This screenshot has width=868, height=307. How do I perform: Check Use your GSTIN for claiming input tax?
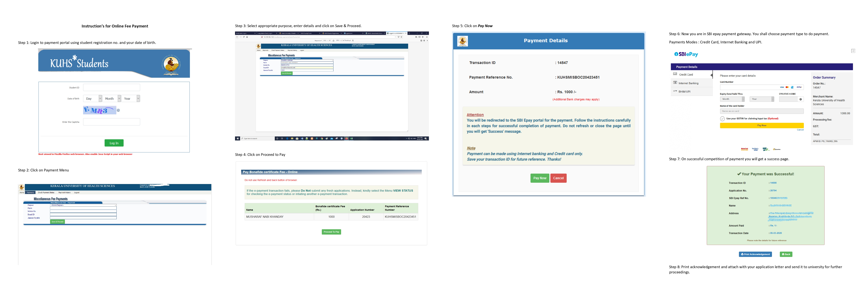(x=723, y=119)
